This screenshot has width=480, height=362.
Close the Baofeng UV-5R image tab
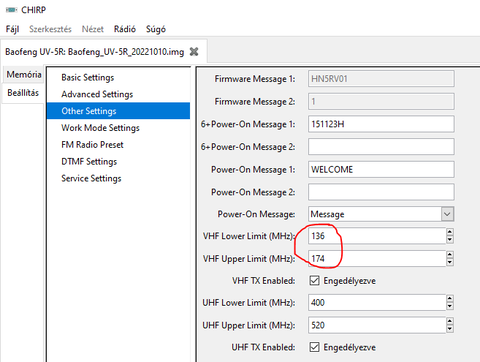tap(194, 52)
